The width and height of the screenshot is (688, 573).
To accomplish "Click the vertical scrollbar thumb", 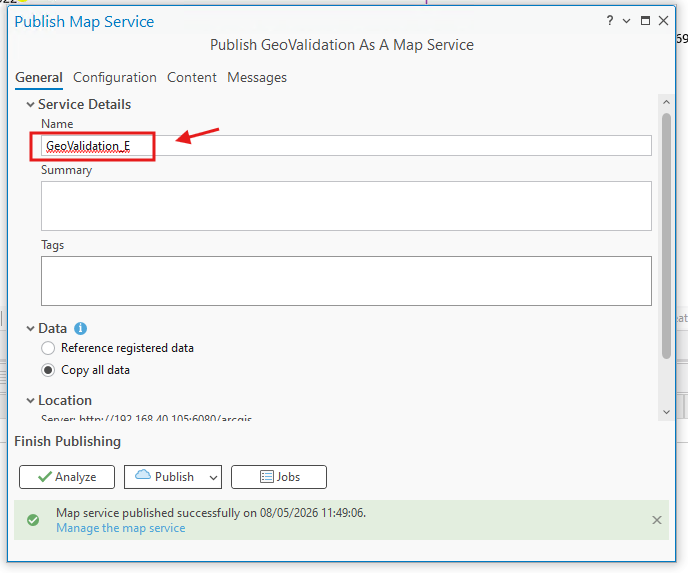I will pos(666,236).
